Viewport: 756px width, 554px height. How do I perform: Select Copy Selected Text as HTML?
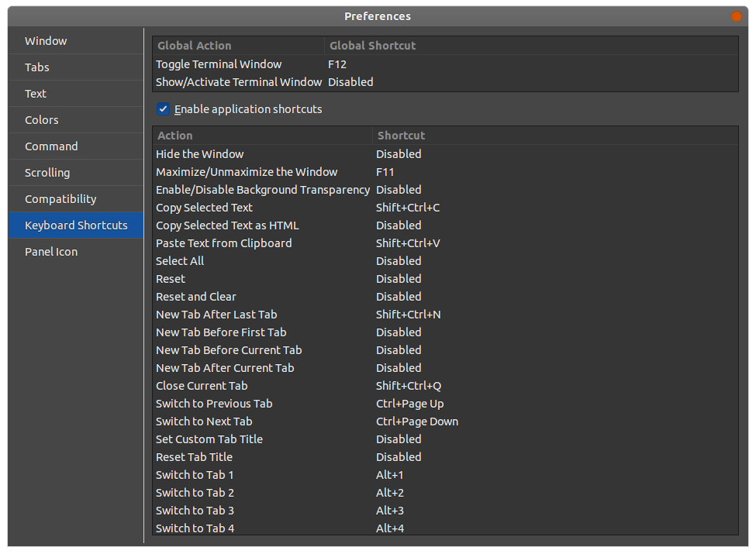(x=227, y=225)
